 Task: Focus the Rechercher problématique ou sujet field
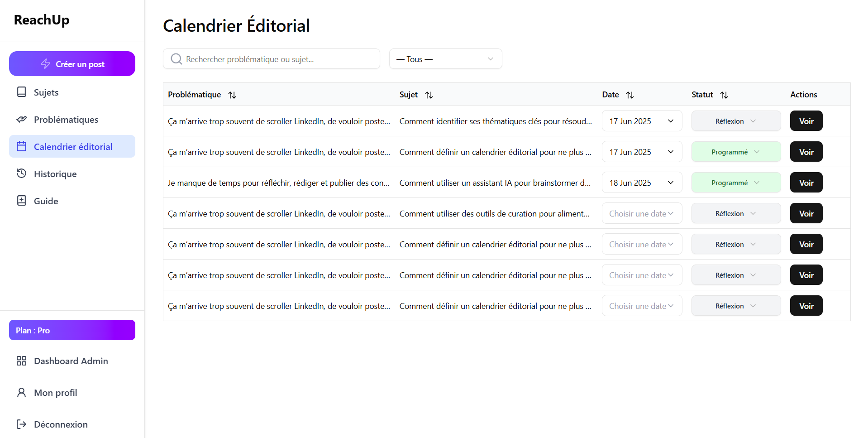tap(272, 59)
